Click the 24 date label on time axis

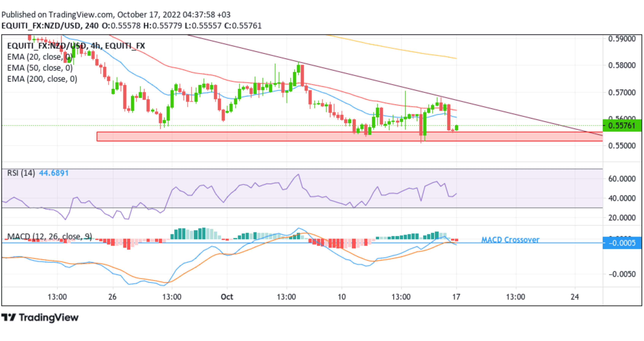575,297
